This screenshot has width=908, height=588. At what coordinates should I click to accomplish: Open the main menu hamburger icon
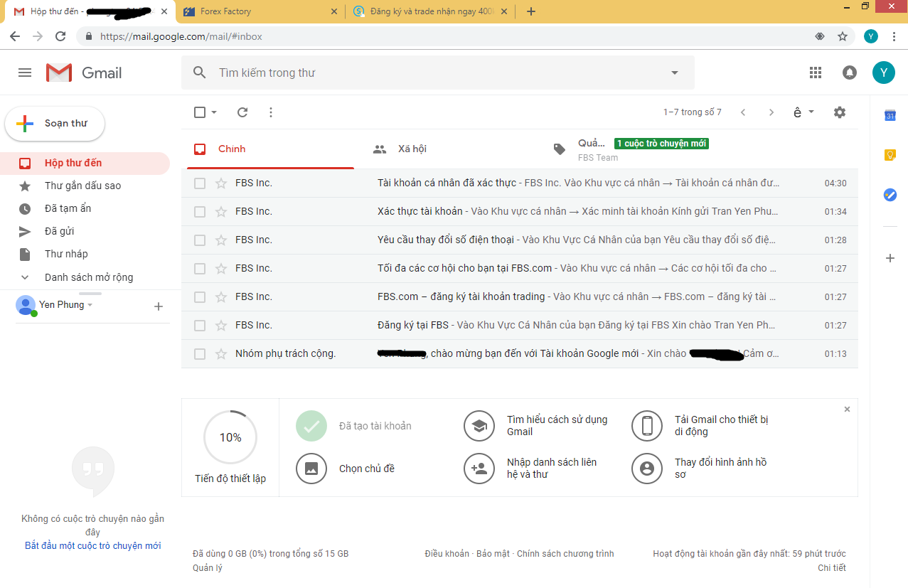click(x=25, y=73)
